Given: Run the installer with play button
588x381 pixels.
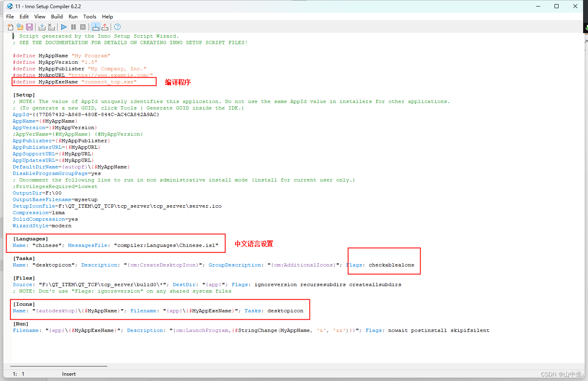Looking at the screenshot, I should point(64,27).
